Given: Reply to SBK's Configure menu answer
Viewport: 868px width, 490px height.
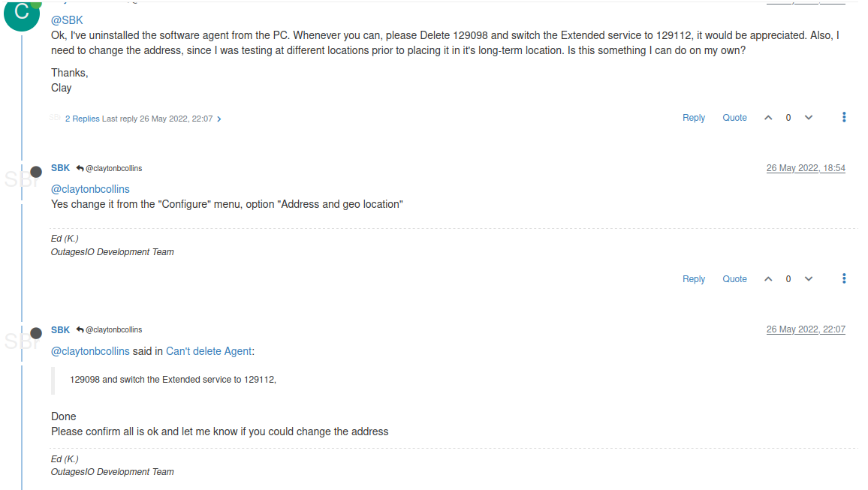Looking at the screenshot, I should (693, 279).
